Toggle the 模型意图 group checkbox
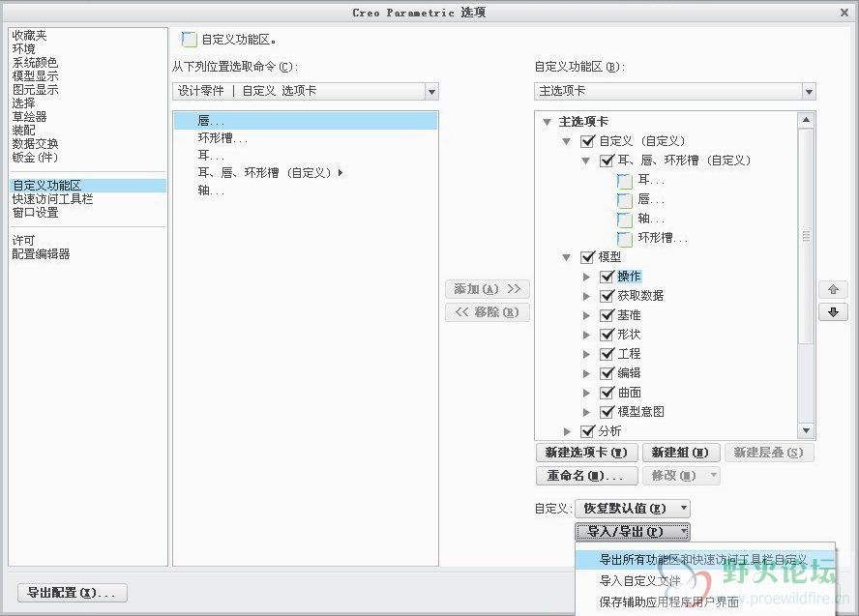 (607, 412)
